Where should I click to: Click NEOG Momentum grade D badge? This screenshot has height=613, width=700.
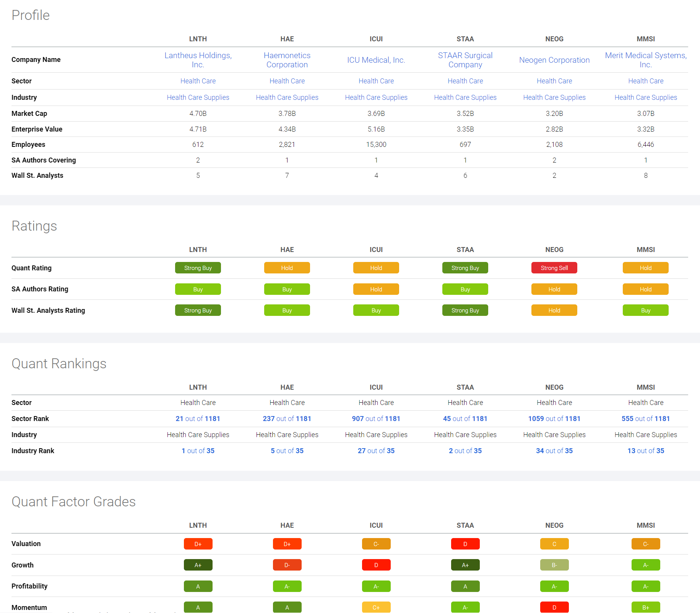[554, 608]
